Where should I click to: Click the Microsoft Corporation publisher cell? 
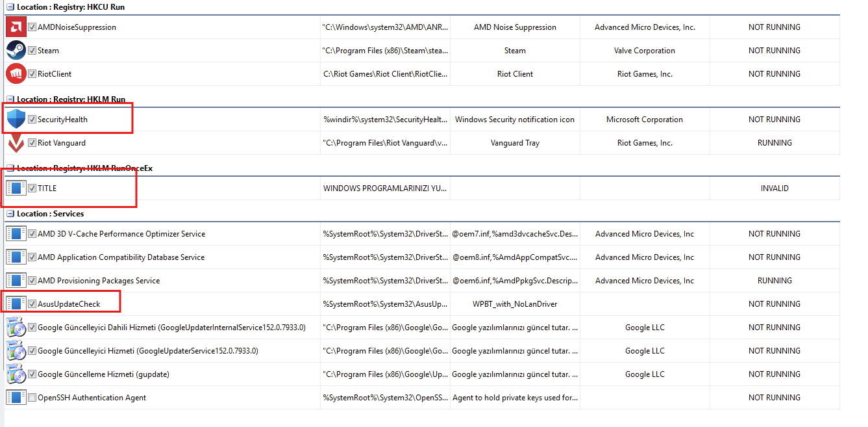coord(645,120)
